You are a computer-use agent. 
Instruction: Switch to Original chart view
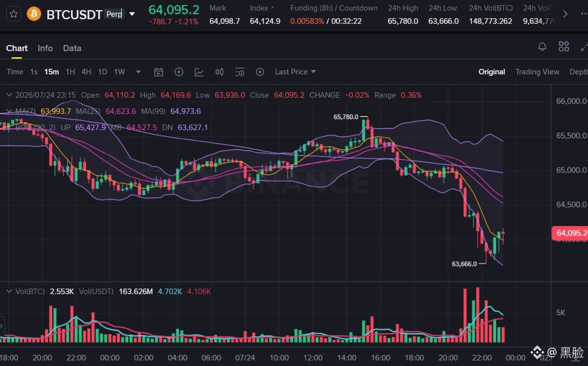(492, 72)
